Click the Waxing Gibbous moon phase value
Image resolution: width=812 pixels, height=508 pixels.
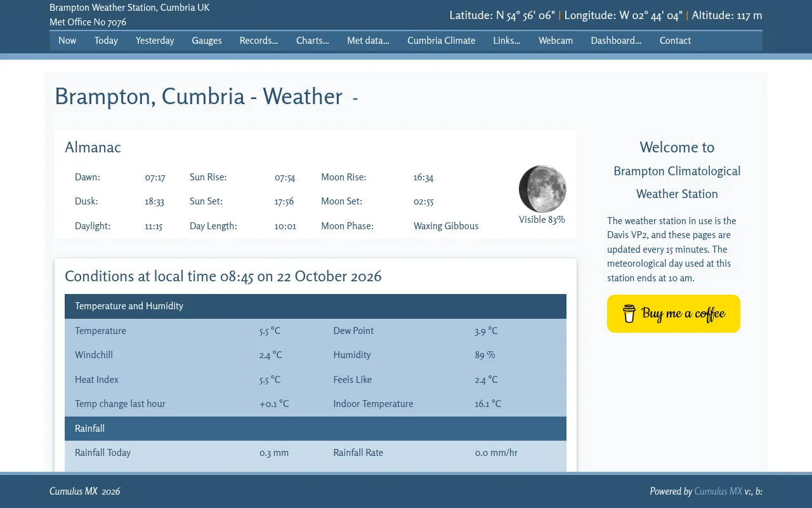(x=446, y=226)
